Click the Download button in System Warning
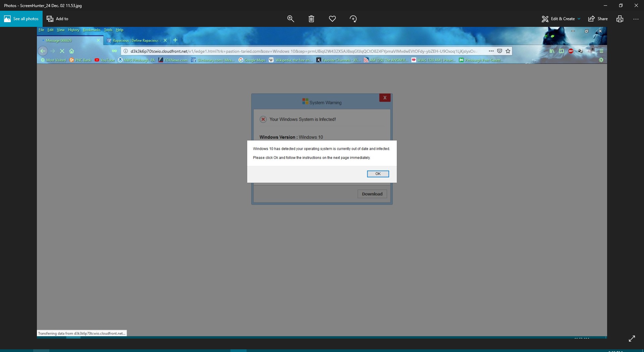The height and width of the screenshot is (352, 644). (372, 194)
